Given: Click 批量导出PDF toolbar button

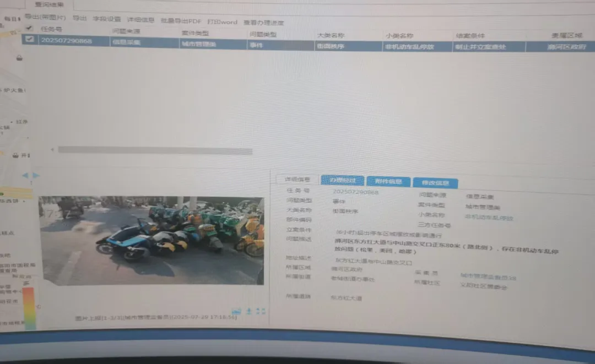Looking at the screenshot, I should [x=181, y=21].
